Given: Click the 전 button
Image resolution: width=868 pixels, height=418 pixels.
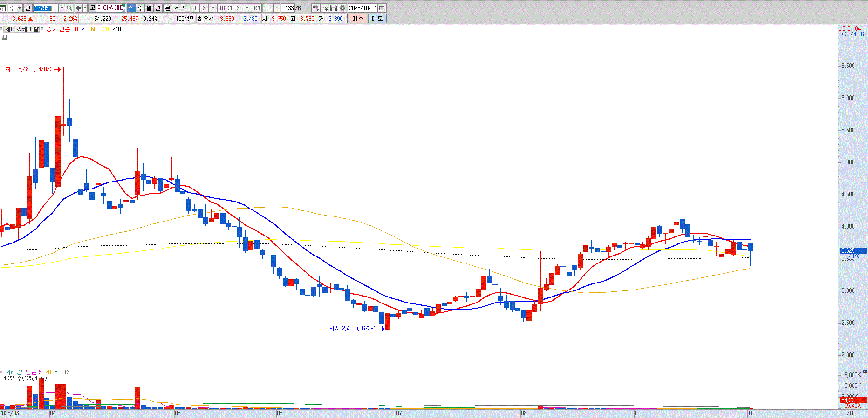Looking at the screenshot, I should [x=27, y=8].
